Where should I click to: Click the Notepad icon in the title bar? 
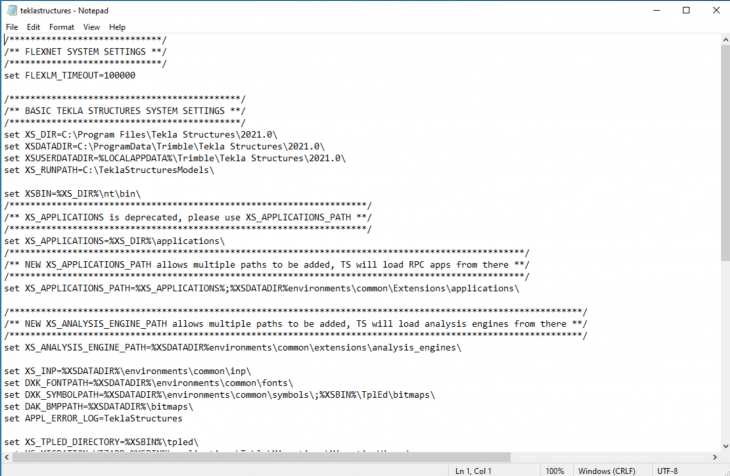click(x=12, y=10)
